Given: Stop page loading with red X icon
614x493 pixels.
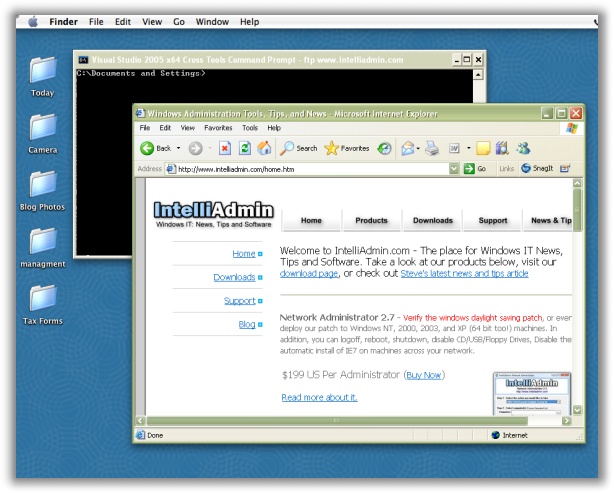Looking at the screenshot, I should tap(224, 148).
